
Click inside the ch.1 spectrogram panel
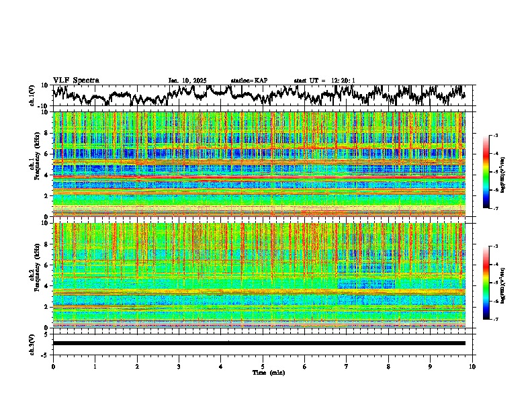259,164
